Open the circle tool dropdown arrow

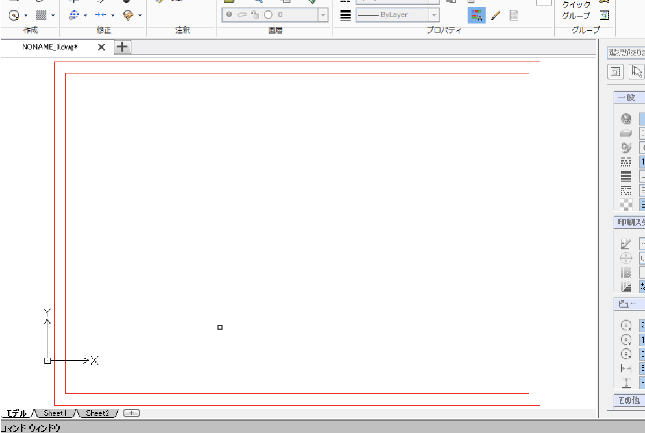click(26, 16)
